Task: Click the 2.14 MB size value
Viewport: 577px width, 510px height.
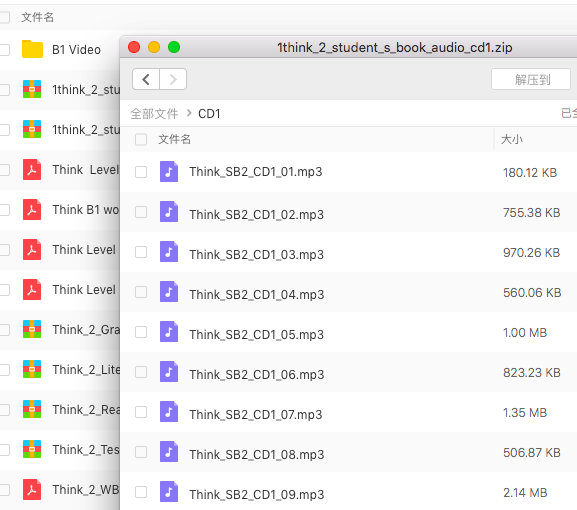Action: click(525, 493)
